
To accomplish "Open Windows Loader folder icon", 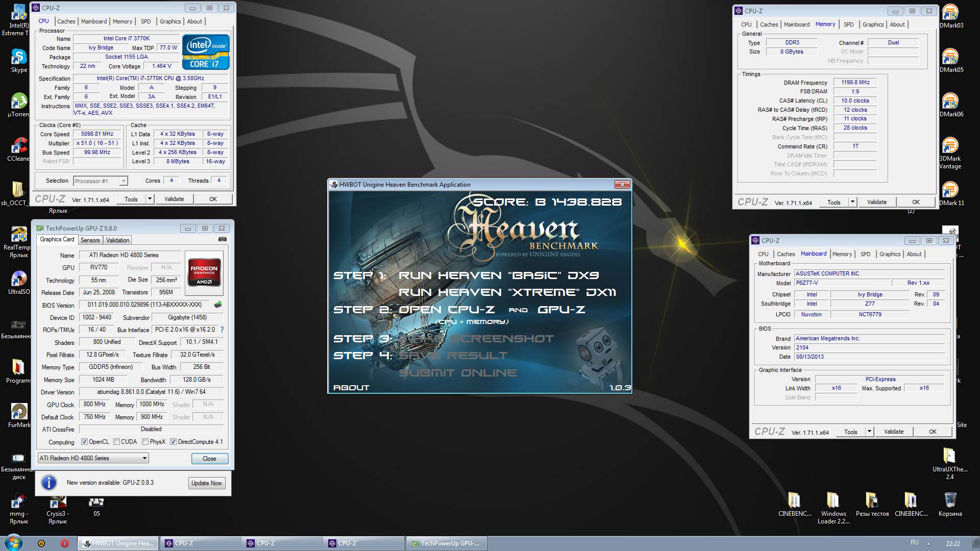I will 833,508.
